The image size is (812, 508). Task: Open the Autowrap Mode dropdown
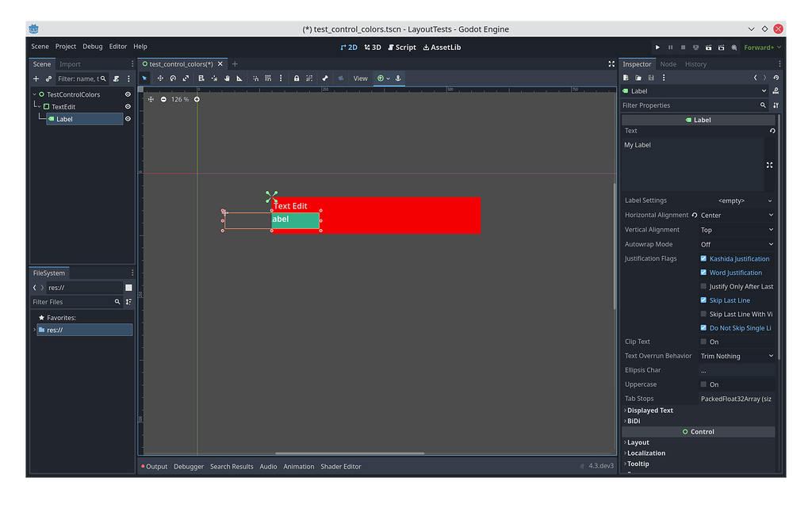coord(737,244)
